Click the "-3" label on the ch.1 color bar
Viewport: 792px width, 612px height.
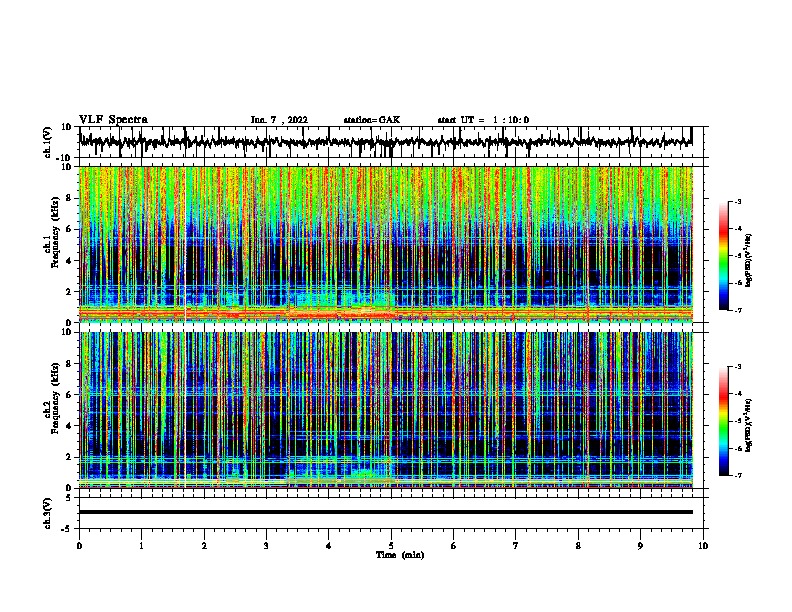(737, 201)
